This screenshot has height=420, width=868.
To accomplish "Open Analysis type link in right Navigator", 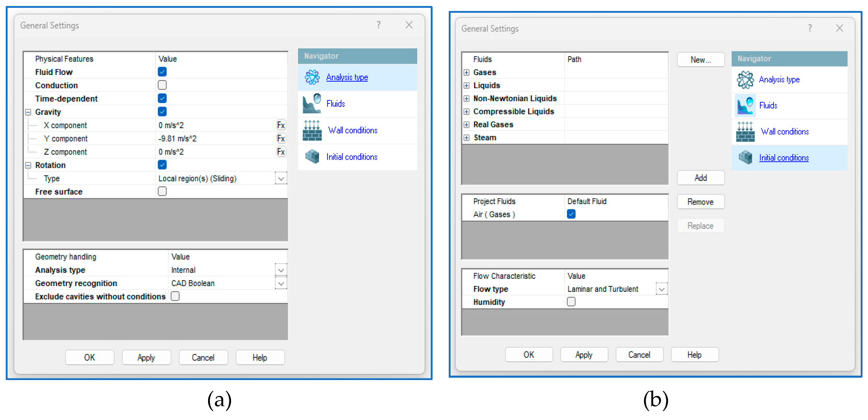I will point(779,80).
